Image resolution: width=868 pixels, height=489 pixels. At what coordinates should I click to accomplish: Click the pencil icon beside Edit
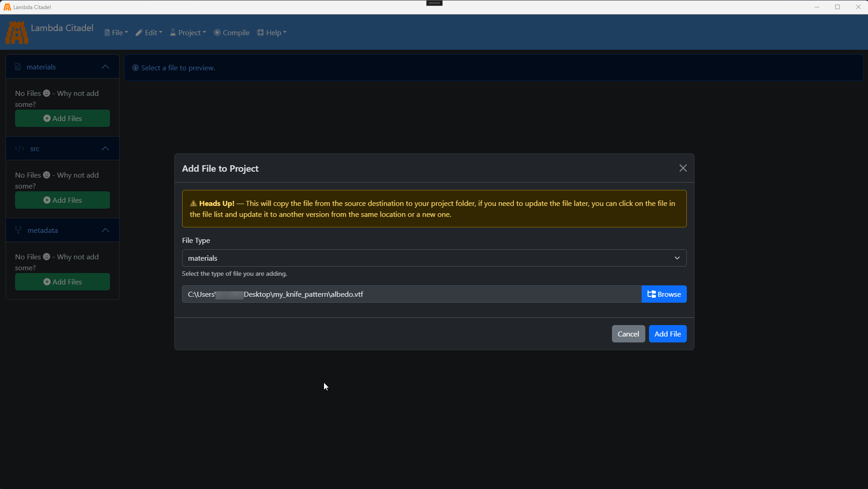click(138, 32)
